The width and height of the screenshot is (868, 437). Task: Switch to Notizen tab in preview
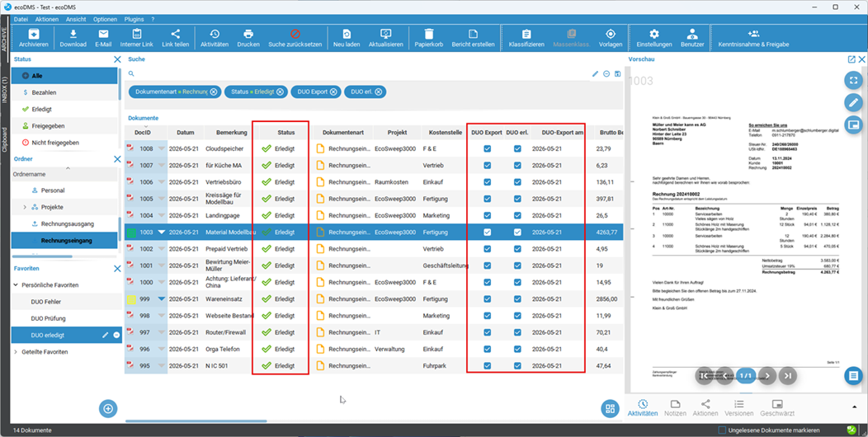[676, 408]
